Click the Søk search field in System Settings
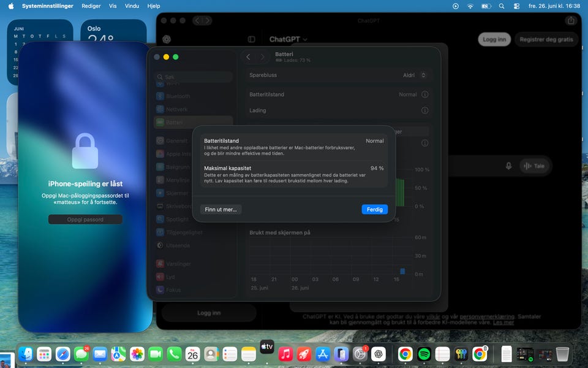This screenshot has height=368, width=588. [x=194, y=77]
